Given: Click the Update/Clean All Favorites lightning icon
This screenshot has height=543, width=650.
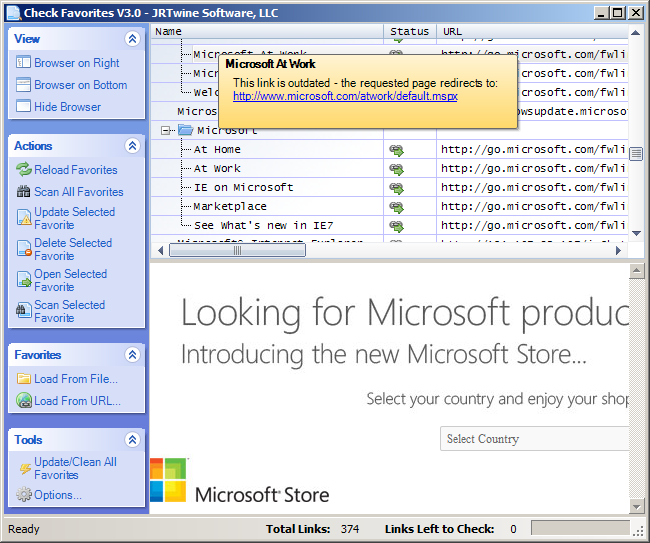Looking at the screenshot, I should tap(24, 468).
